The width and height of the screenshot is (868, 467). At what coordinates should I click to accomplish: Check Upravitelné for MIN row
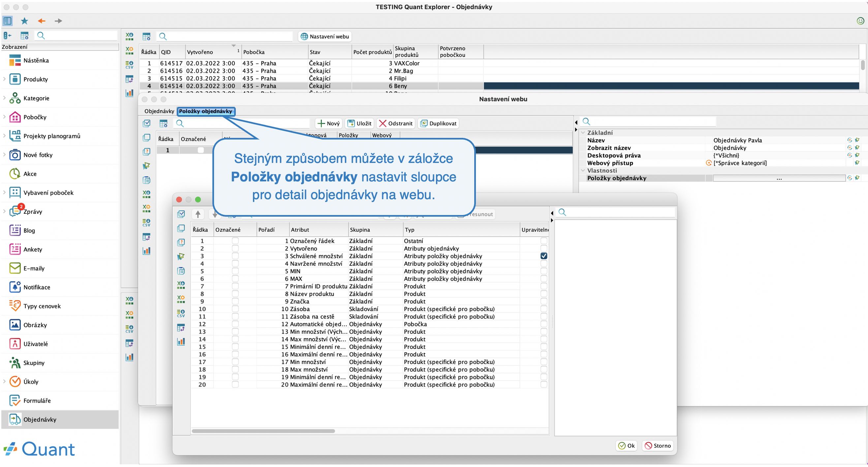(x=543, y=271)
